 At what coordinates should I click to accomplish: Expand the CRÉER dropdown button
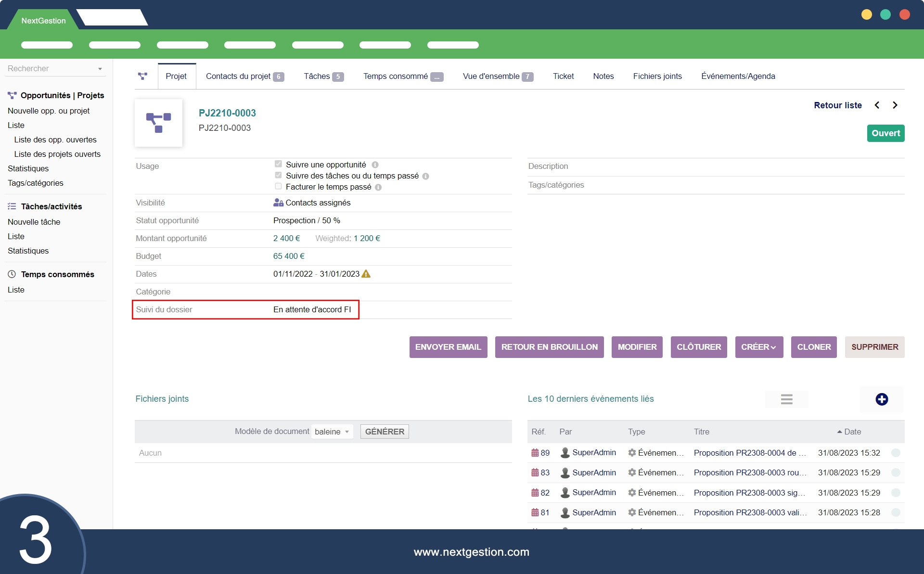[758, 347]
